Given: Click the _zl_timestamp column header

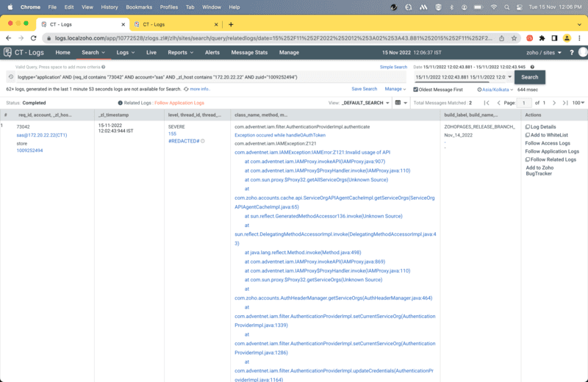Looking at the screenshot, I should click(x=114, y=115).
